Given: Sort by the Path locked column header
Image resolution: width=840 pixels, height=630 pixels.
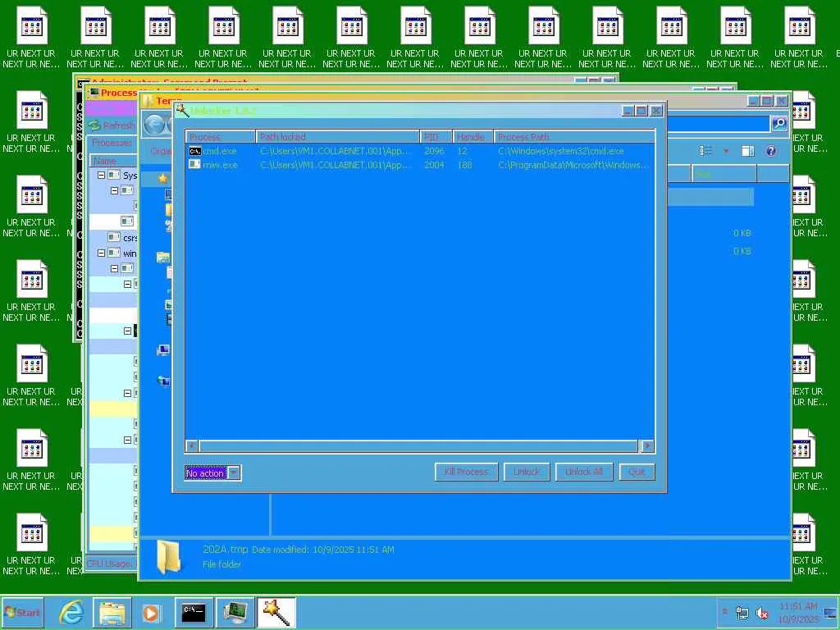Looking at the screenshot, I should (x=337, y=137).
